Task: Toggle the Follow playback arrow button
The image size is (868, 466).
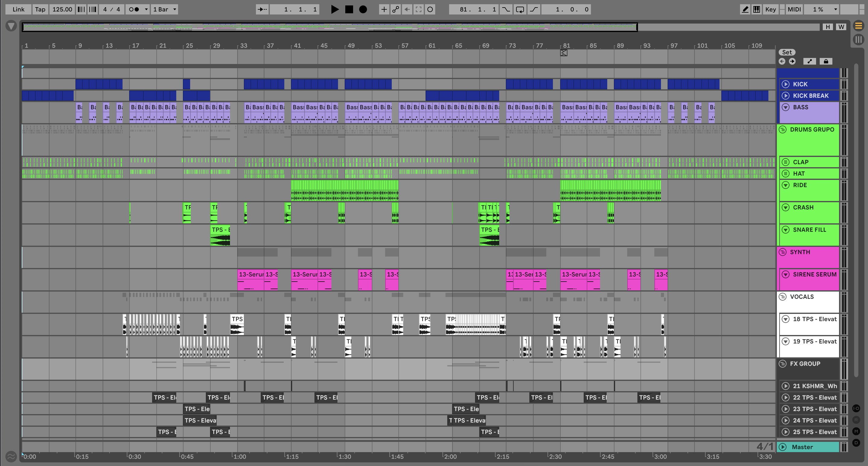Action: pos(262,9)
